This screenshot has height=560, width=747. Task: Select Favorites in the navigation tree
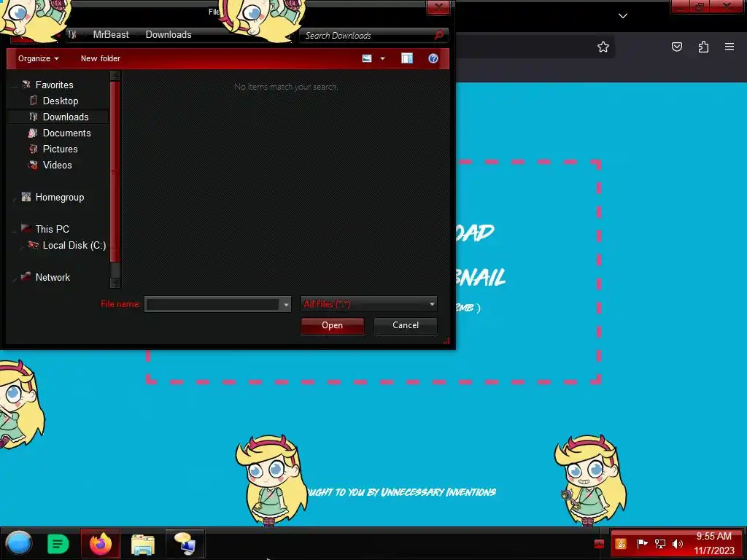pos(54,85)
